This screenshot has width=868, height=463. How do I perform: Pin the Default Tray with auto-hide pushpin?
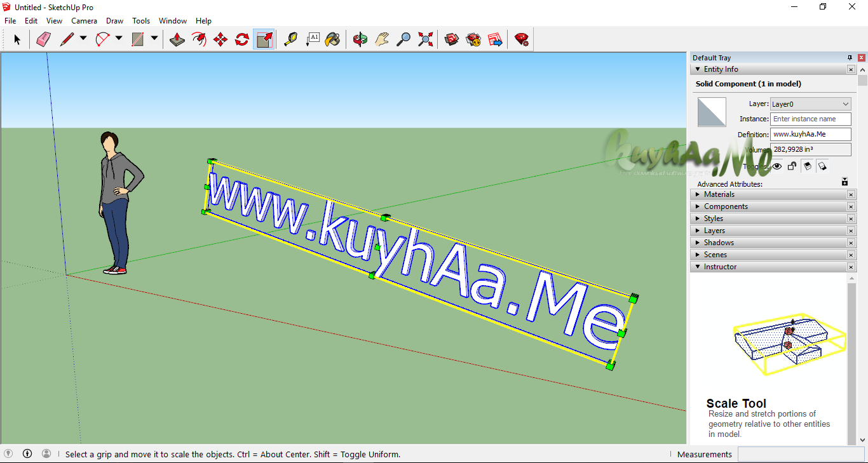coord(850,58)
